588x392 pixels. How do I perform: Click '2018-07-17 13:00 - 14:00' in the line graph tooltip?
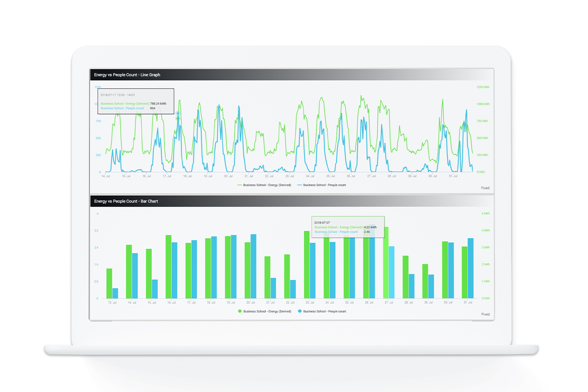118,95
